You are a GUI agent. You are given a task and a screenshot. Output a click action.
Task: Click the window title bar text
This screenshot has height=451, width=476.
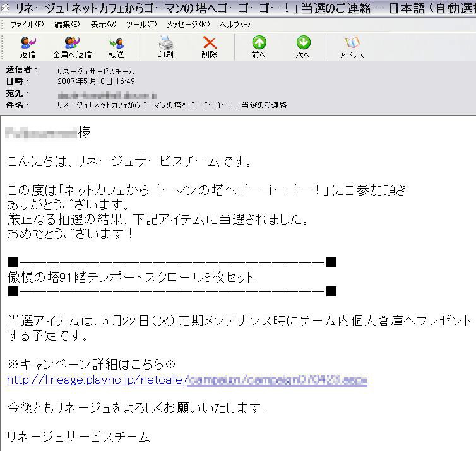[246, 8]
